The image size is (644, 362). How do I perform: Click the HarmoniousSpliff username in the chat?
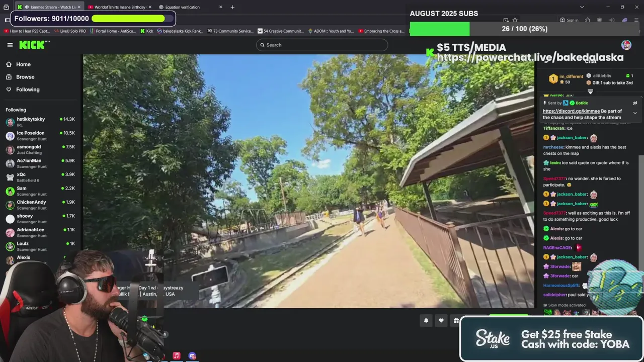tap(561, 286)
